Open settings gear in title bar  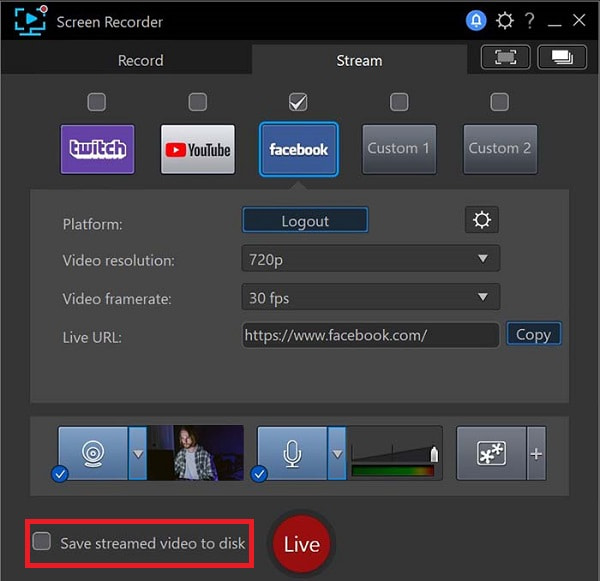point(505,20)
